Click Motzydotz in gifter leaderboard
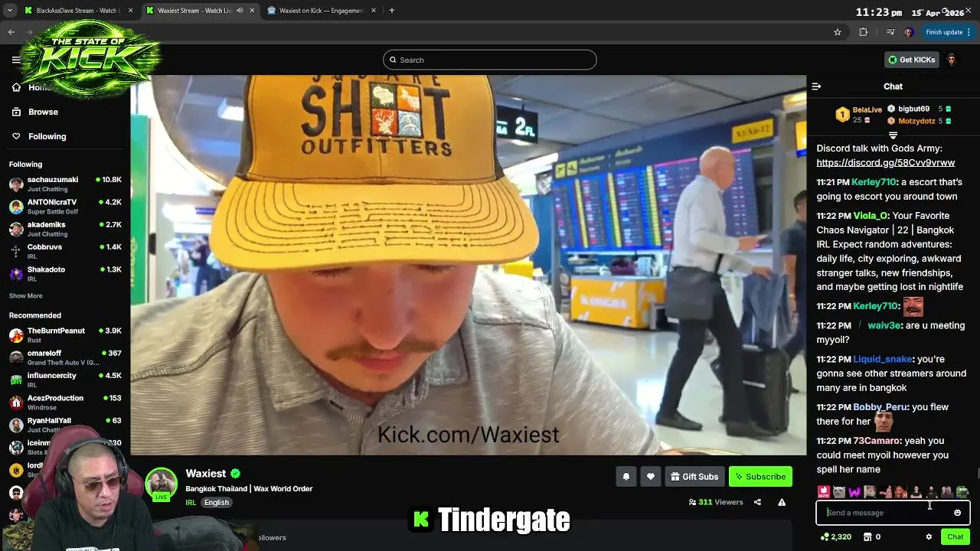 click(917, 121)
